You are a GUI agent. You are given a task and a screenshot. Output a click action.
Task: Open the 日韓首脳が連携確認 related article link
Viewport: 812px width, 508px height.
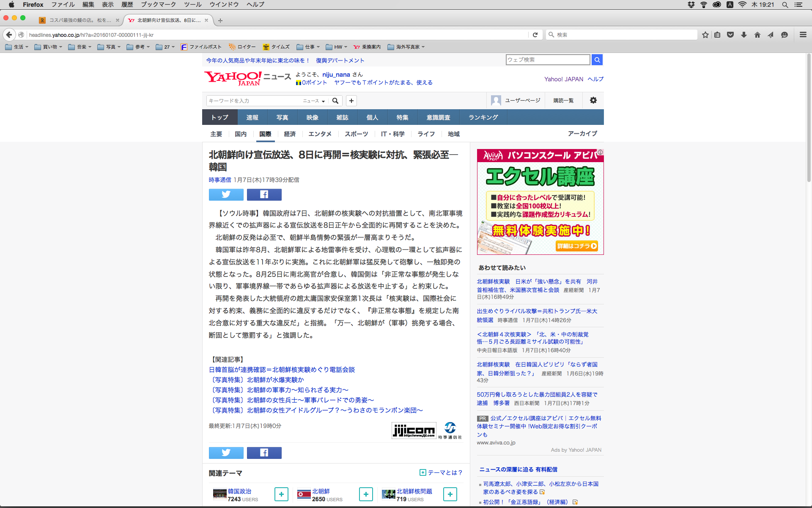(x=282, y=370)
